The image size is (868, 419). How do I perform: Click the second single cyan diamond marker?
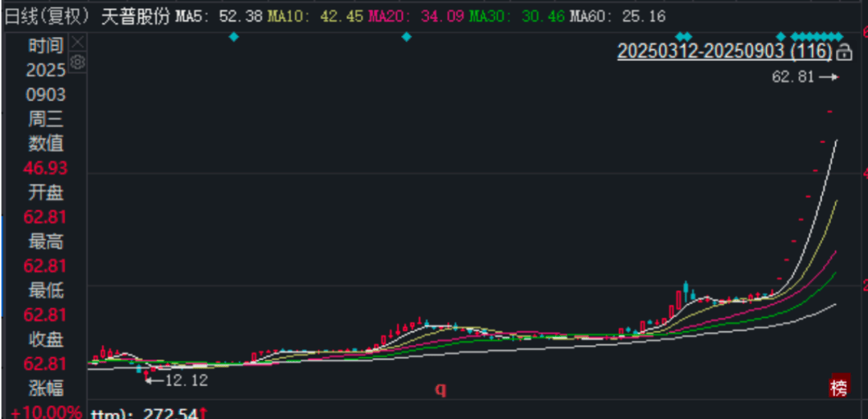point(407,36)
